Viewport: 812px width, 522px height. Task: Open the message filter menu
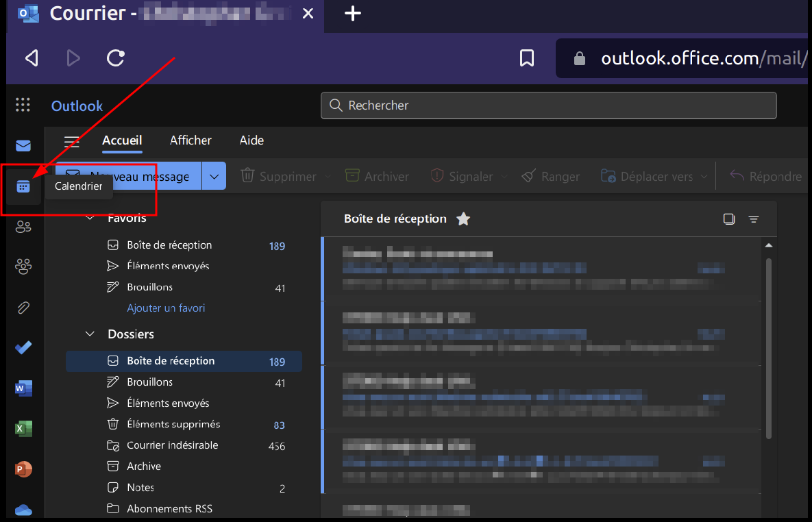click(x=754, y=219)
